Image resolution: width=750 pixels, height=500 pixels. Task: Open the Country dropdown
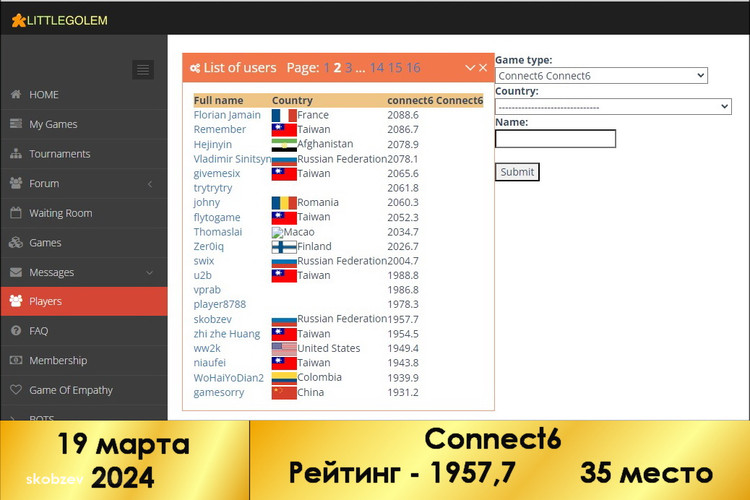pos(613,106)
